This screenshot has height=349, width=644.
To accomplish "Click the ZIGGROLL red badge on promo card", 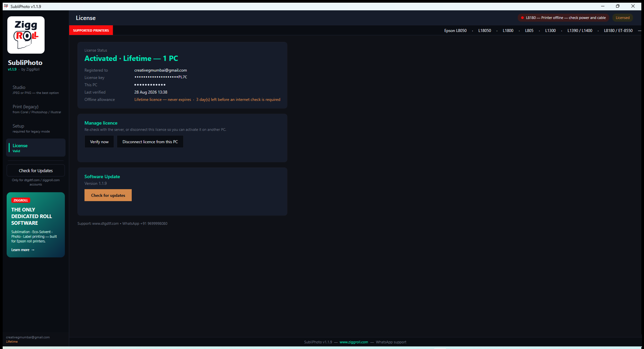I will pos(21,200).
